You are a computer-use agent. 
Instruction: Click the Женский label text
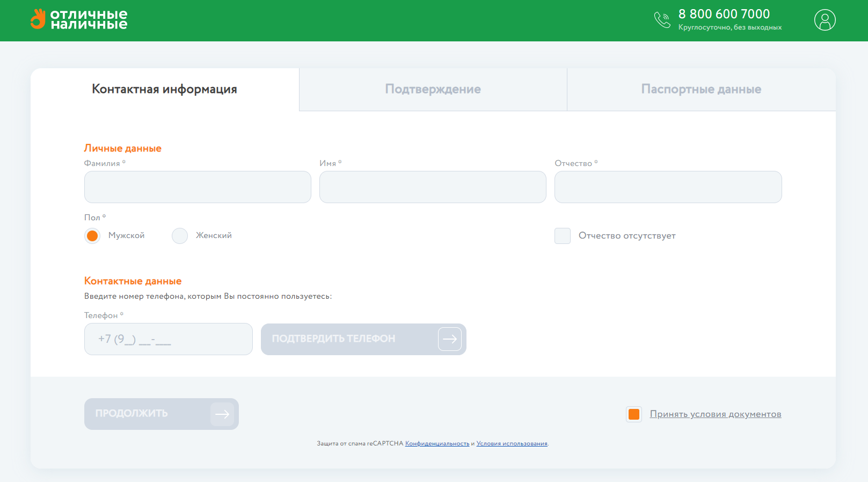pos(214,236)
